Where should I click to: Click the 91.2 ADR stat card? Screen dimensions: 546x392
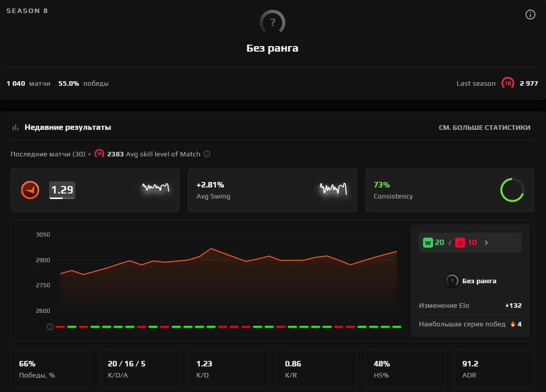point(494,369)
